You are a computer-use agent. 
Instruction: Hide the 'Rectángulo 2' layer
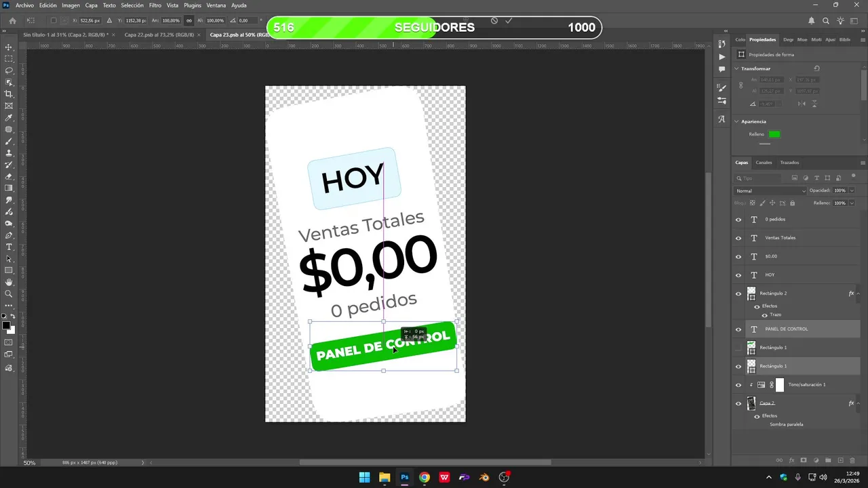tap(738, 293)
